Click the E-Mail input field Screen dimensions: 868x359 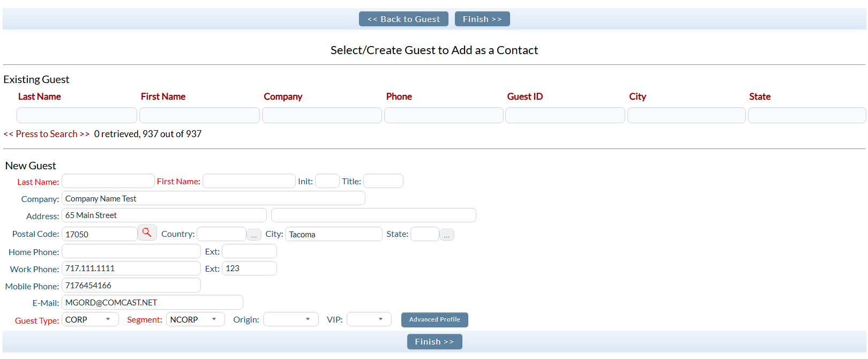(x=152, y=302)
